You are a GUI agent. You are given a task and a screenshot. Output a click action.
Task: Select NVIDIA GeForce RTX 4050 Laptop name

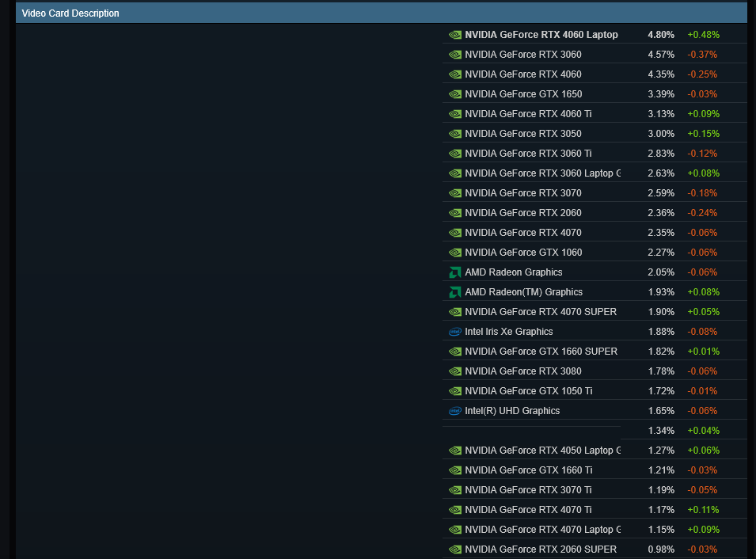(x=543, y=450)
